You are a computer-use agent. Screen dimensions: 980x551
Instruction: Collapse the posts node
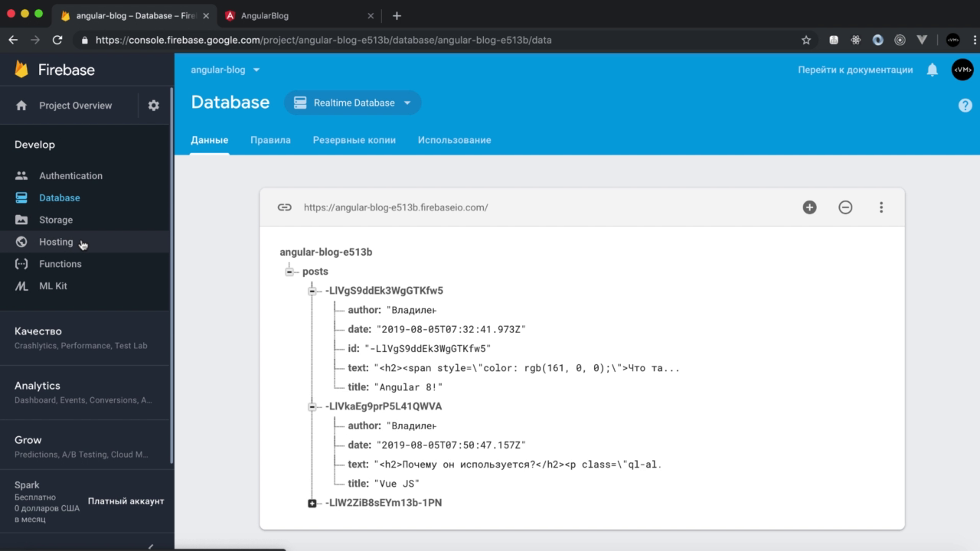tap(289, 272)
